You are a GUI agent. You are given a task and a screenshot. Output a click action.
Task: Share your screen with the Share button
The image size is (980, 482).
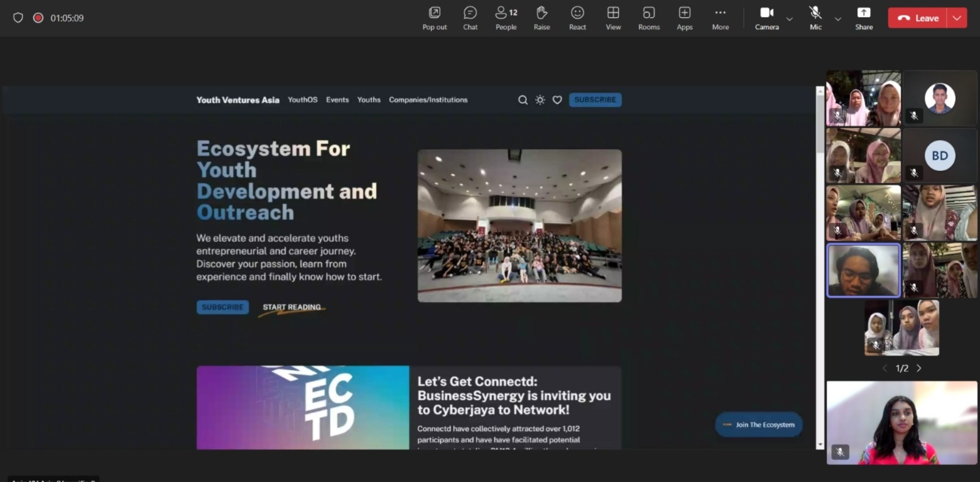tap(864, 18)
